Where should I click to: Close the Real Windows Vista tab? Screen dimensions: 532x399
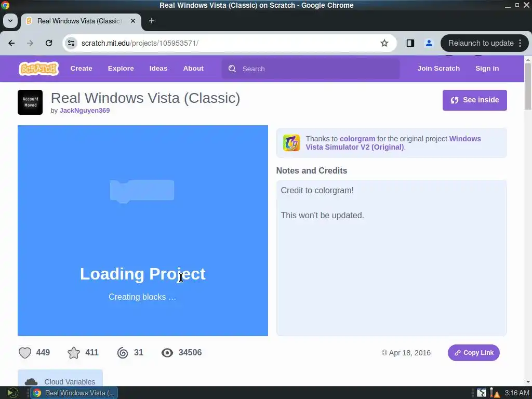(133, 21)
